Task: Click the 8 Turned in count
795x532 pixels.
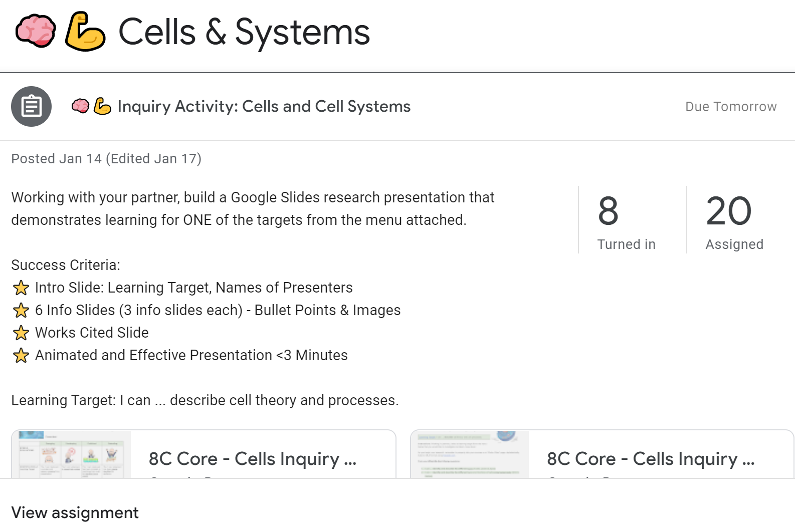Action: pos(627,221)
